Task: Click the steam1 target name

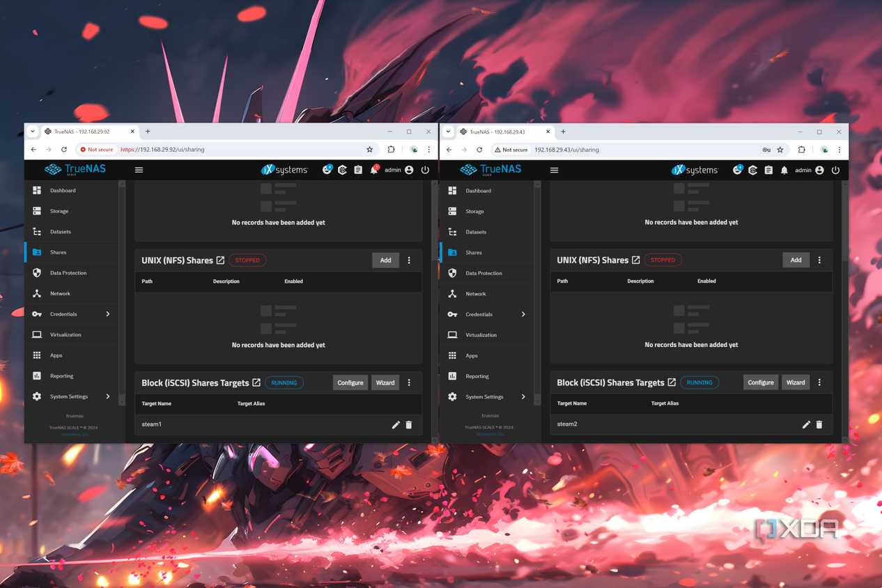Action: 151,424
